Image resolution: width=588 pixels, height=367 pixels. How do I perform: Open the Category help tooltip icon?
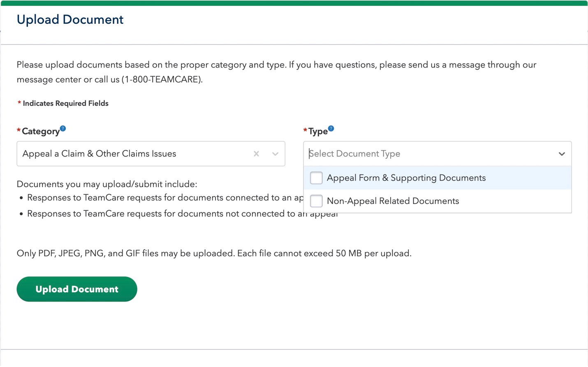[63, 128]
